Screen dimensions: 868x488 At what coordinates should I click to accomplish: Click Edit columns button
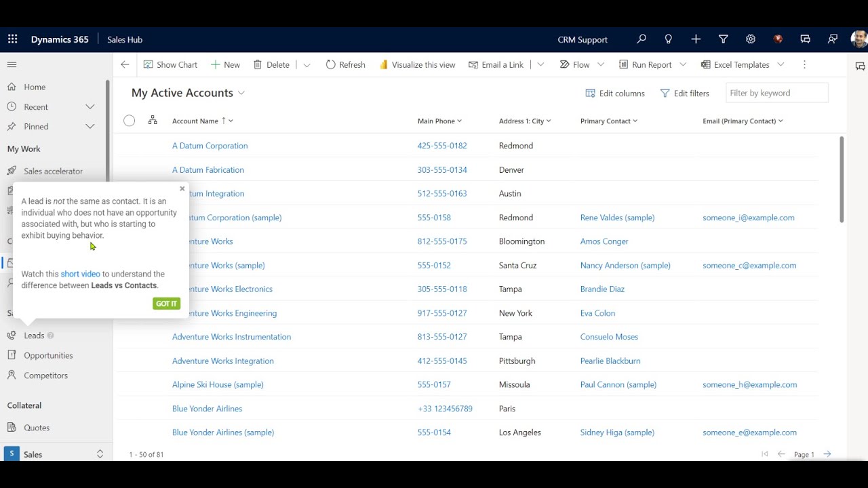tap(615, 93)
